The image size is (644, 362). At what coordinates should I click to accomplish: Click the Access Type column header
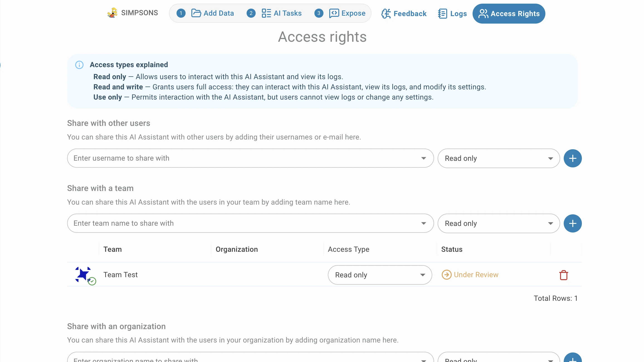click(349, 249)
